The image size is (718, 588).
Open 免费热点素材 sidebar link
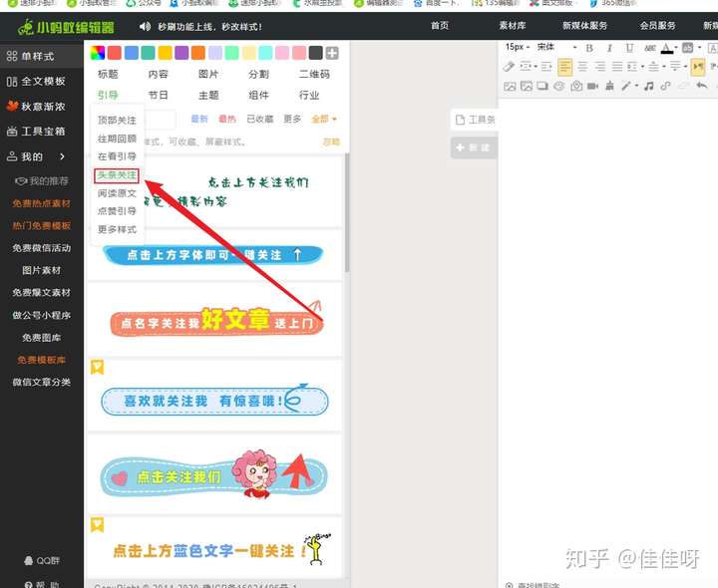click(x=41, y=203)
